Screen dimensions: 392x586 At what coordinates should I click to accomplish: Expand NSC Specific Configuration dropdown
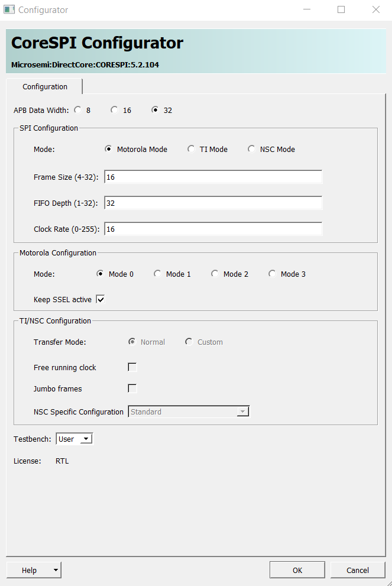(x=242, y=412)
